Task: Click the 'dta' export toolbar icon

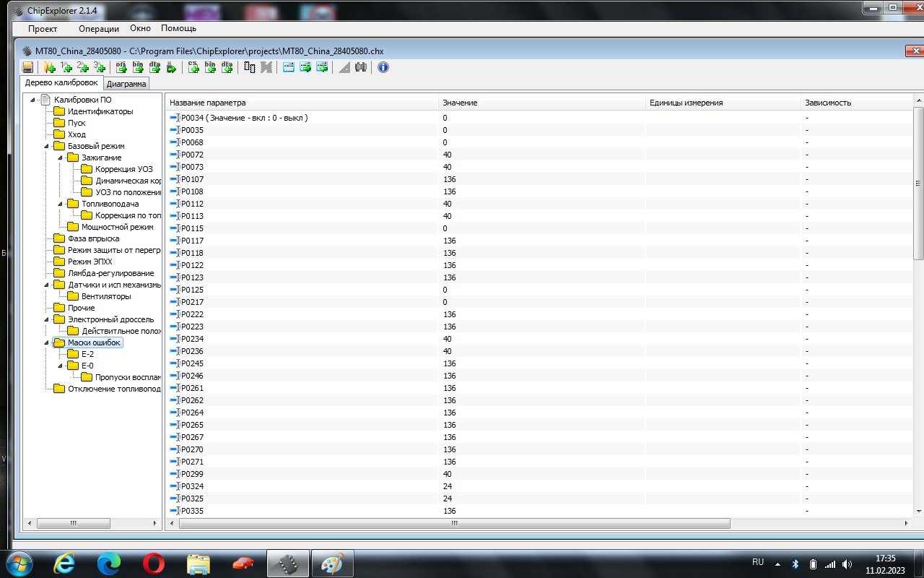Action: 154,67
